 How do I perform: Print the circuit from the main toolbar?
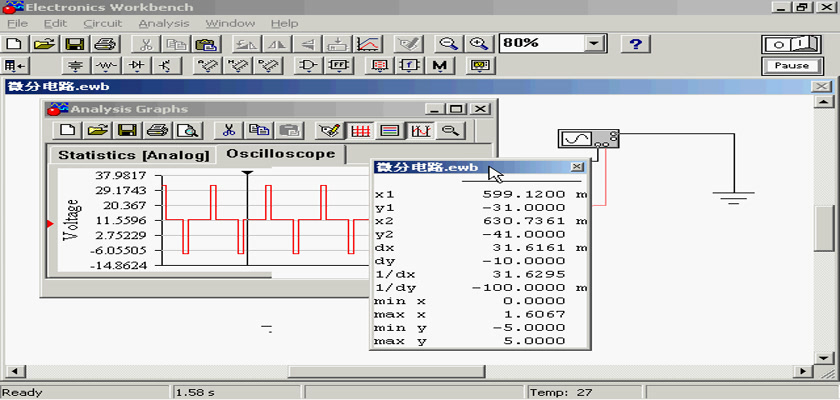point(105,43)
